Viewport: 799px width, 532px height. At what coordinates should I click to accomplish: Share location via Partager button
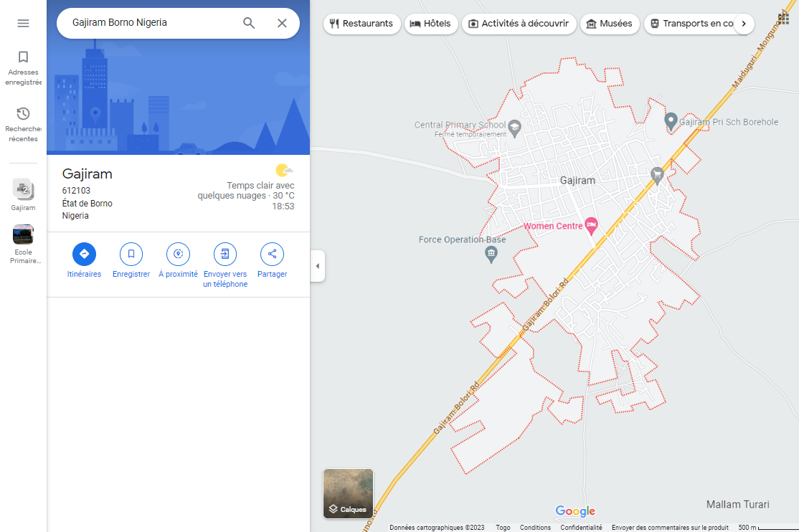point(272,254)
